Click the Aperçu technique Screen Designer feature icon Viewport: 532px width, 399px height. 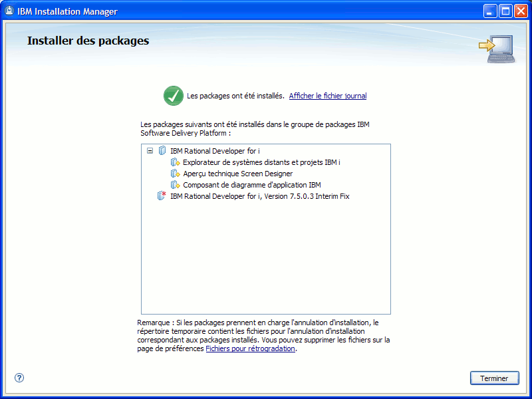tap(175, 174)
